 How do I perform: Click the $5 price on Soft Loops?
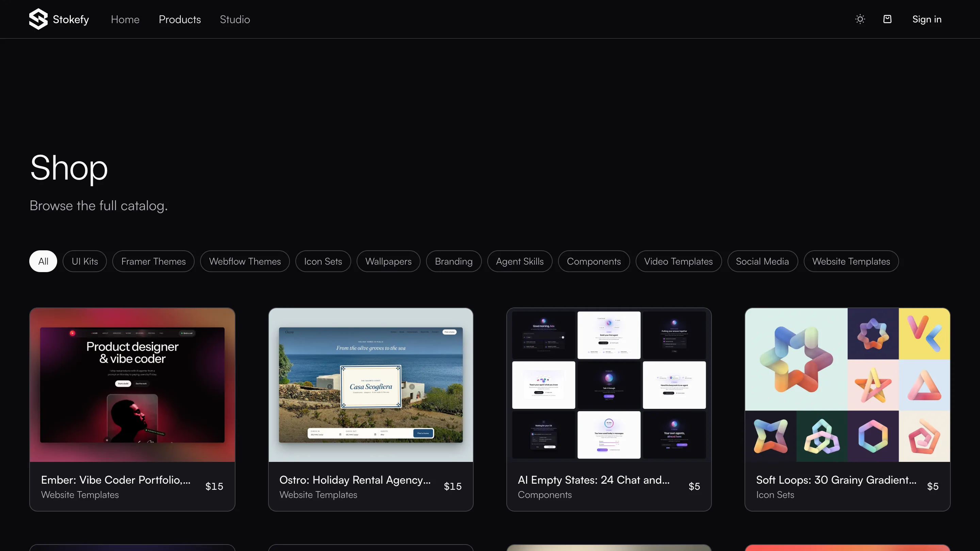[933, 486]
